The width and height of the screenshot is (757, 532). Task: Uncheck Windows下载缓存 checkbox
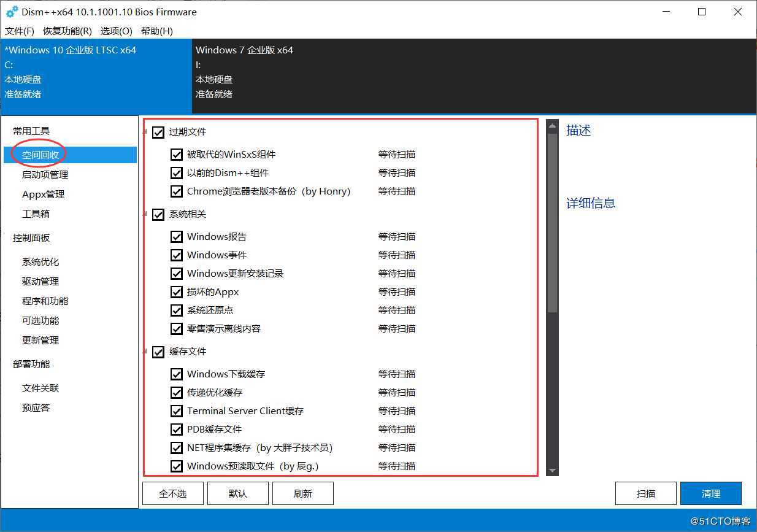pyautogui.click(x=177, y=374)
